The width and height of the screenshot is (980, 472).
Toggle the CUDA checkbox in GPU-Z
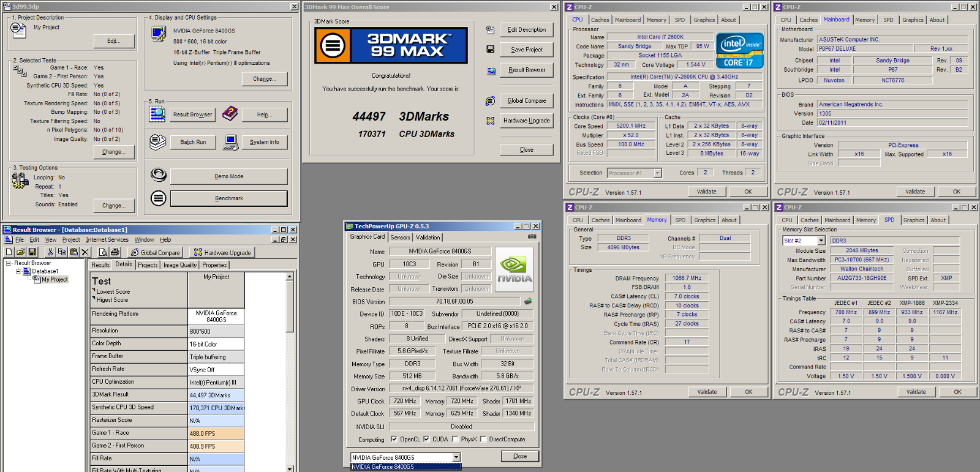pos(426,439)
